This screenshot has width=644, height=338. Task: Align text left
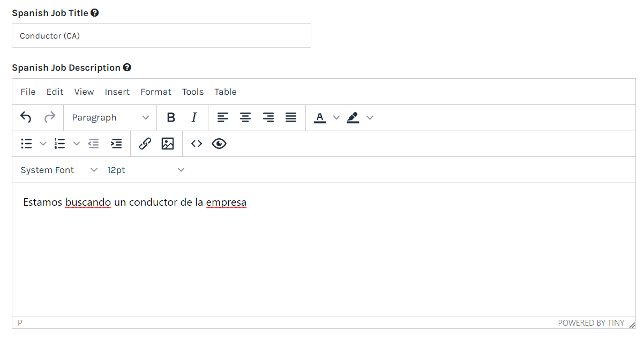223,117
